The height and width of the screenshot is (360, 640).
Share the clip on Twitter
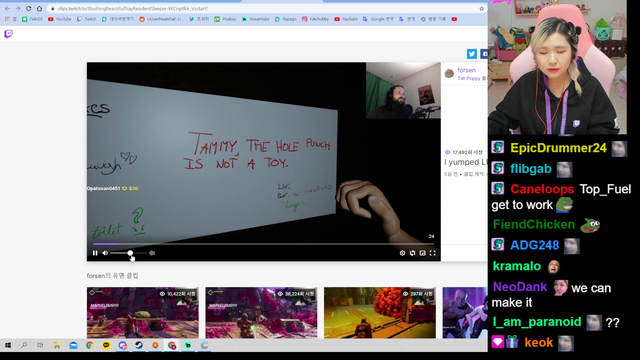472,54
